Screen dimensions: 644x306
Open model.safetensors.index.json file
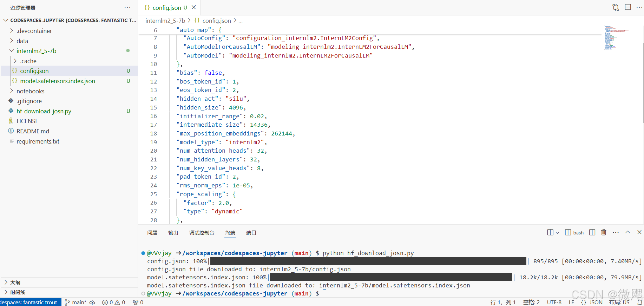click(x=70, y=81)
